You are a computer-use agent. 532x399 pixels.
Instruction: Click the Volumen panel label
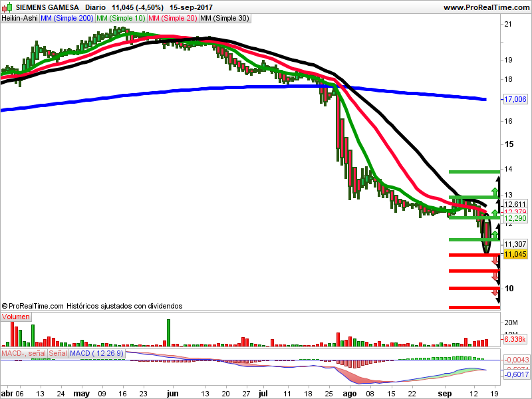pyautogui.click(x=15, y=317)
